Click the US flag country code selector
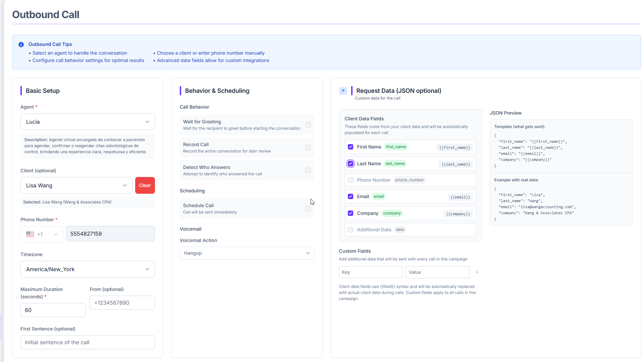 (42, 234)
